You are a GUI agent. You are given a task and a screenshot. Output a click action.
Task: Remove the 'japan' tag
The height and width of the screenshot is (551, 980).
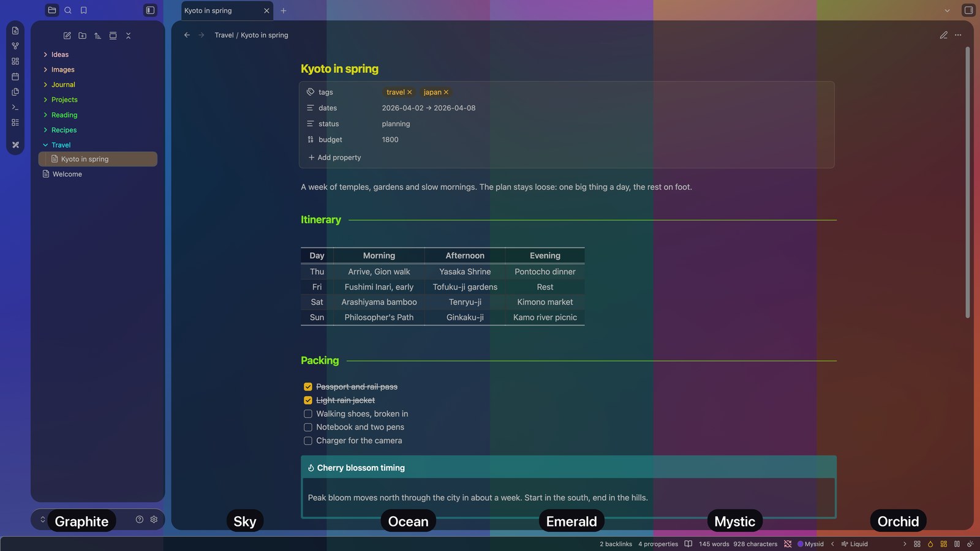click(446, 92)
